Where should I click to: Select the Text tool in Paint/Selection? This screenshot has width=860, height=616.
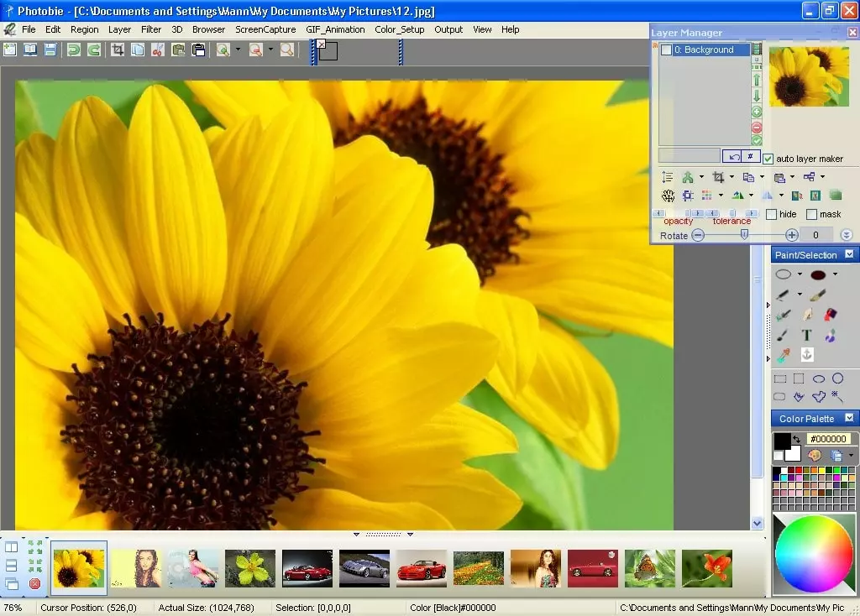coord(806,336)
